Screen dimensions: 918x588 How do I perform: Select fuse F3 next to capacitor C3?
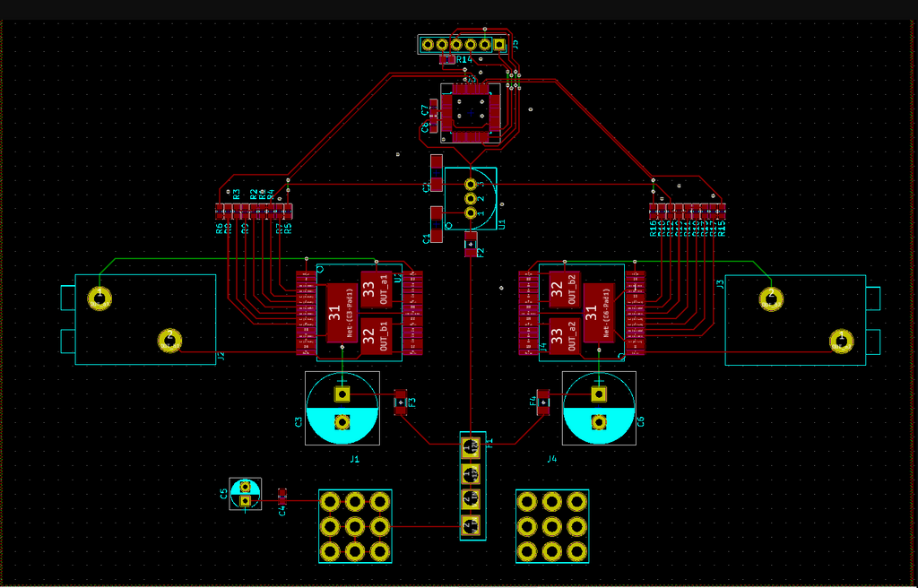tap(401, 402)
